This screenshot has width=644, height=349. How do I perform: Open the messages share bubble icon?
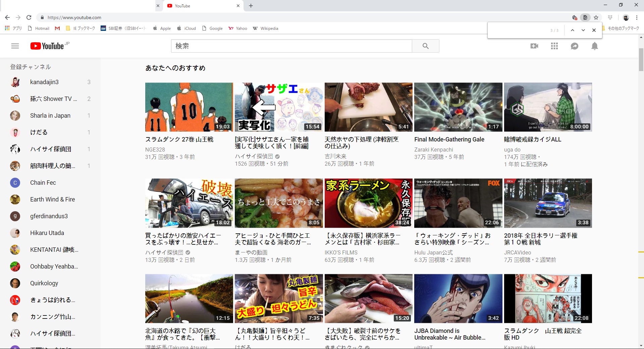pyautogui.click(x=575, y=46)
